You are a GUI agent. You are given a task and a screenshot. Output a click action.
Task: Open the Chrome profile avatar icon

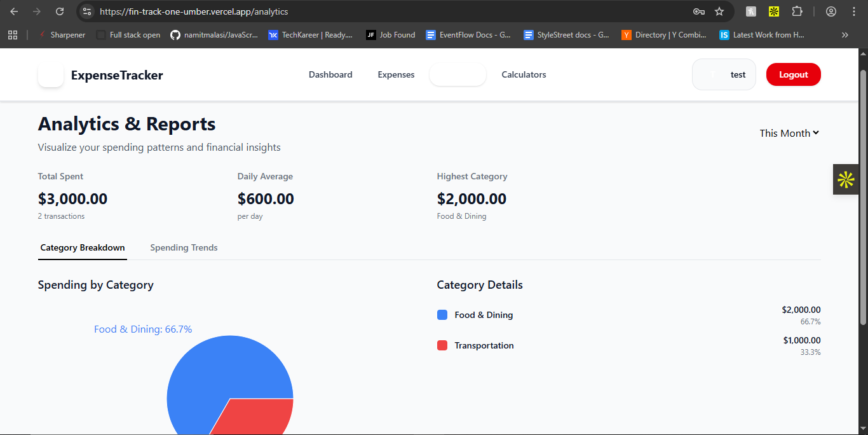pos(831,11)
